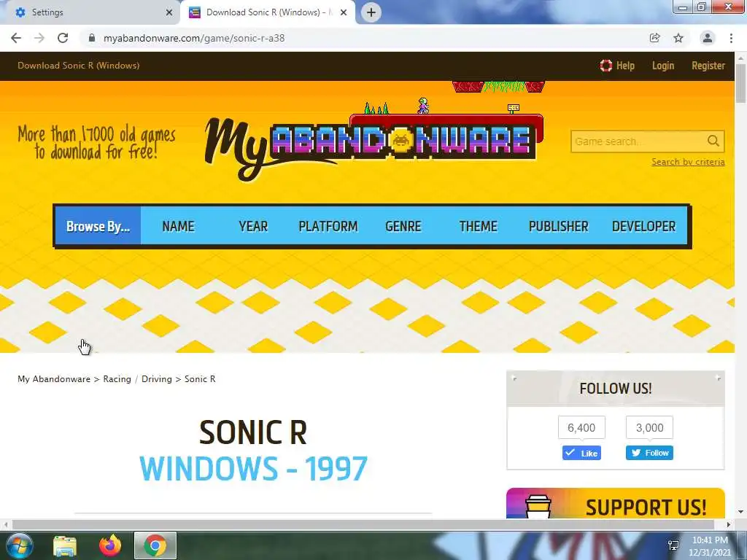747x560 pixels.
Task: Click the Login link
Action: click(x=663, y=66)
